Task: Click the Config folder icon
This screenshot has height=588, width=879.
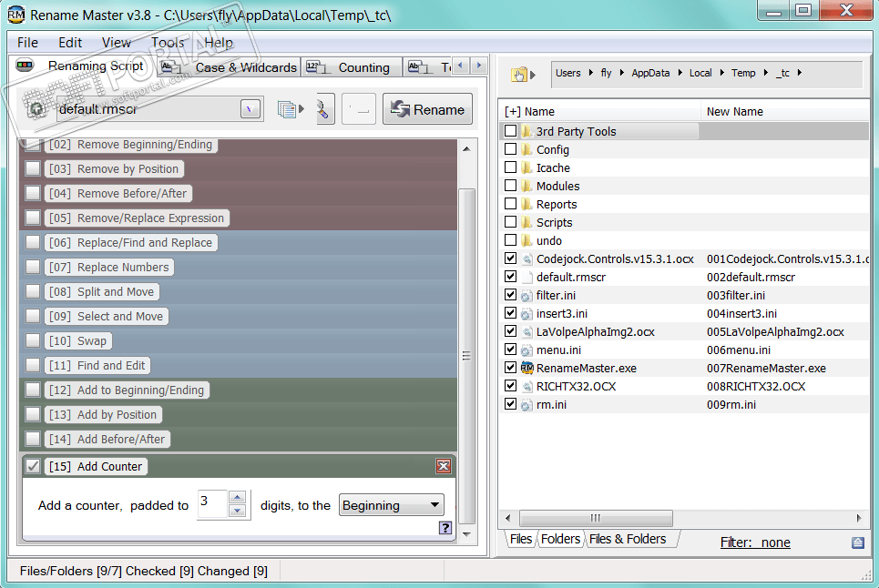Action: (526, 149)
